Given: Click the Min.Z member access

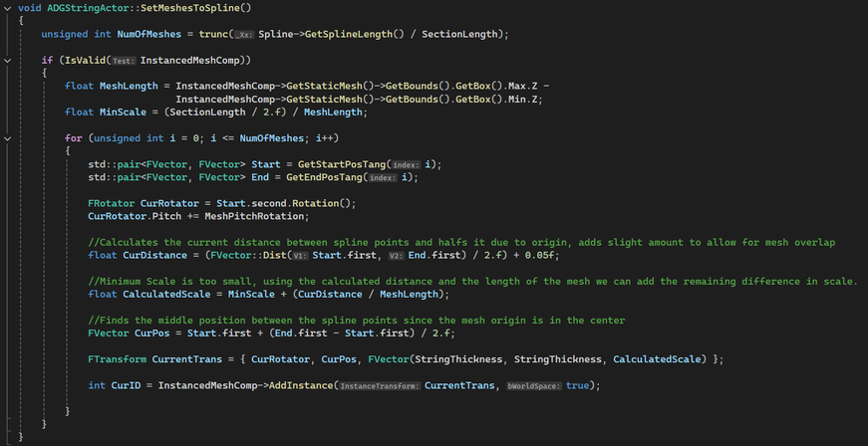Looking at the screenshot, I should pyautogui.click(x=523, y=100).
